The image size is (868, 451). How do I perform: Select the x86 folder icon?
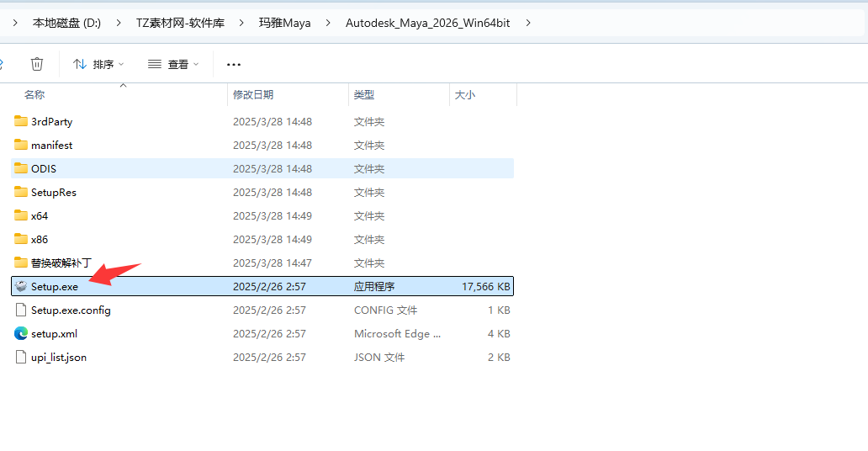coord(21,239)
